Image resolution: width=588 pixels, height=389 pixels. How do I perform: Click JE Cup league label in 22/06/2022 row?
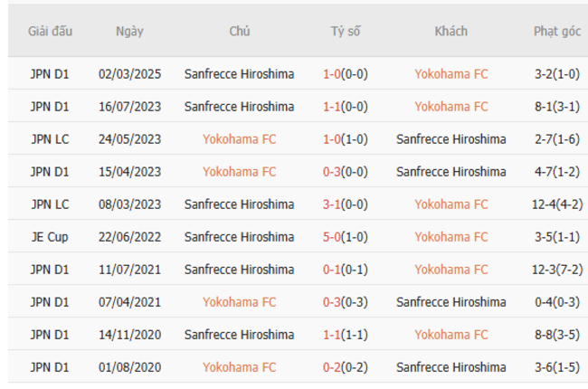click(x=50, y=237)
